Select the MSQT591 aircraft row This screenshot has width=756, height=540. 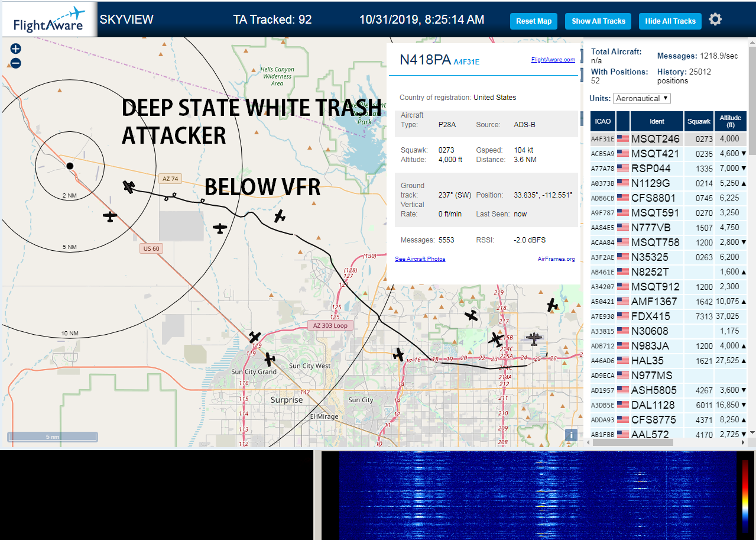click(669, 213)
